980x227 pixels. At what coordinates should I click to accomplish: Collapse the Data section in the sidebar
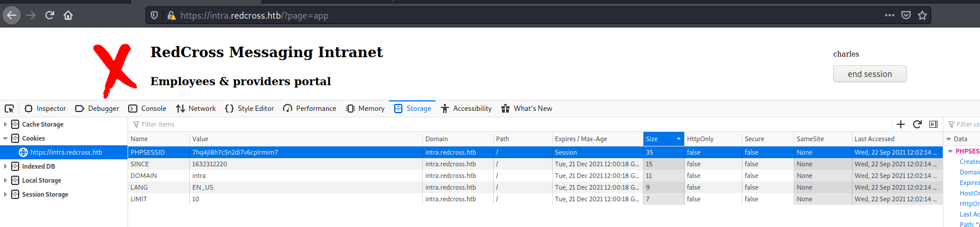pyautogui.click(x=949, y=139)
